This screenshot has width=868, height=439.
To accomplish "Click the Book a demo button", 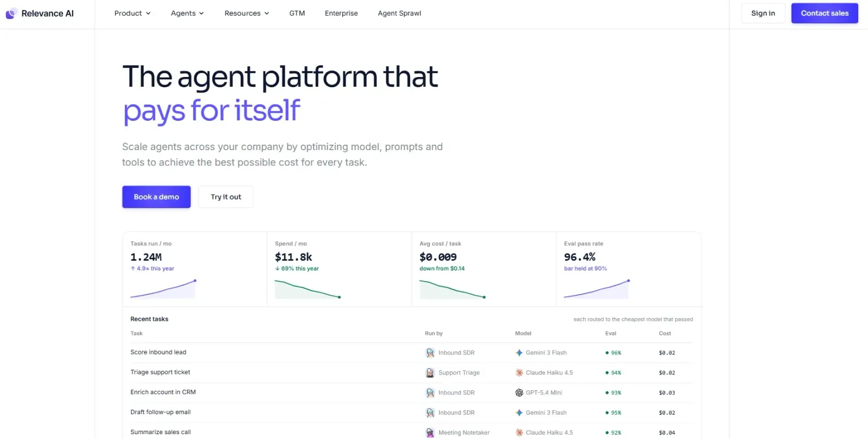I will (x=156, y=197).
